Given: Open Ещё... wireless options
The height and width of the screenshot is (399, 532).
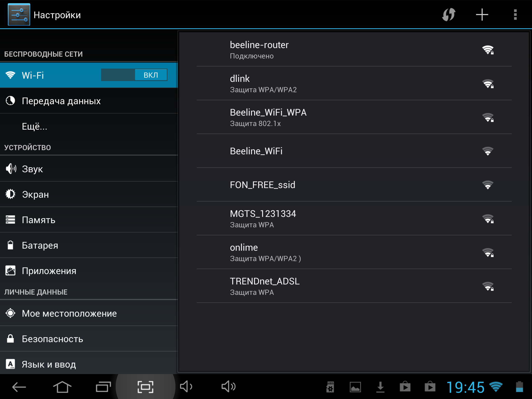Looking at the screenshot, I should 89,126.
